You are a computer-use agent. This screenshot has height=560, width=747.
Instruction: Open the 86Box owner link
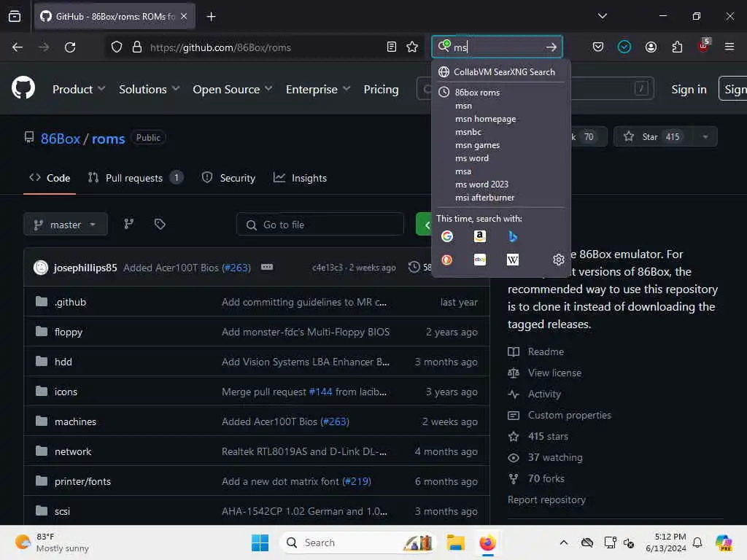pyautogui.click(x=61, y=139)
